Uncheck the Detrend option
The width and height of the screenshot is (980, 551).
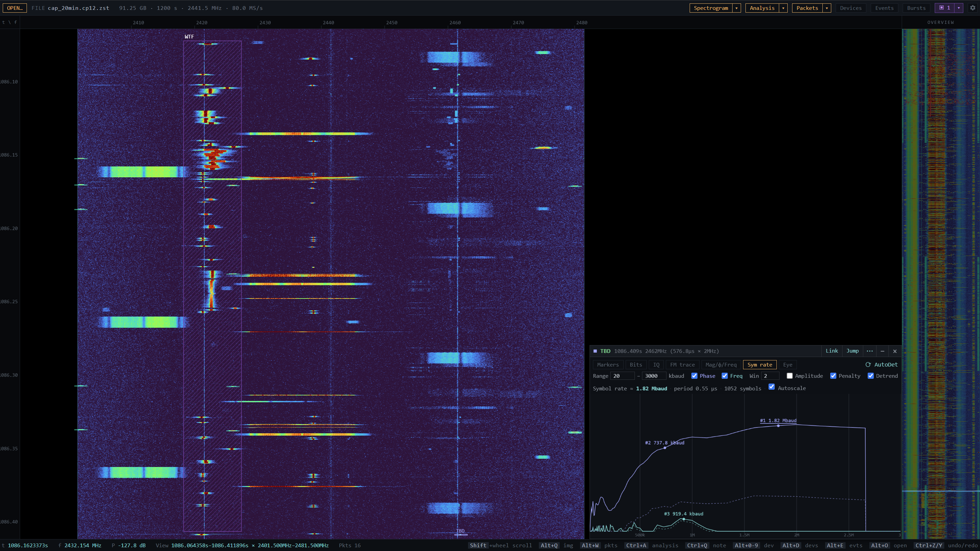[870, 376]
